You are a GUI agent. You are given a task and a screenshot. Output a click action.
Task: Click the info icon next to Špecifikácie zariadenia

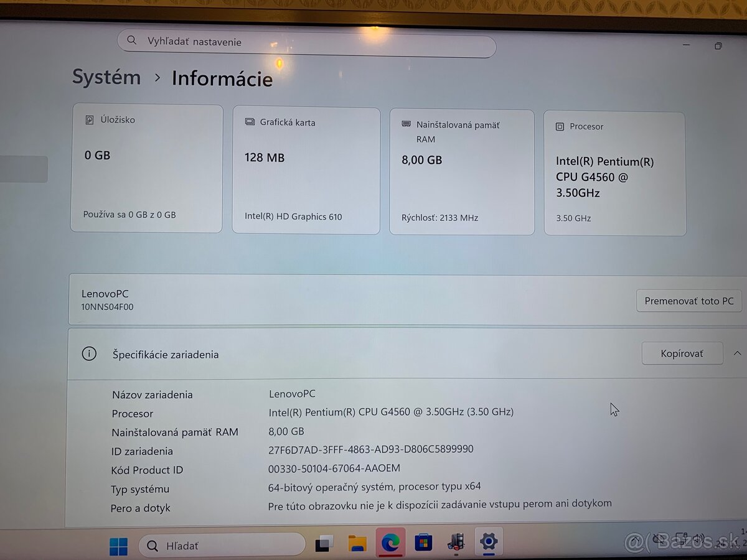[x=89, y=353]
